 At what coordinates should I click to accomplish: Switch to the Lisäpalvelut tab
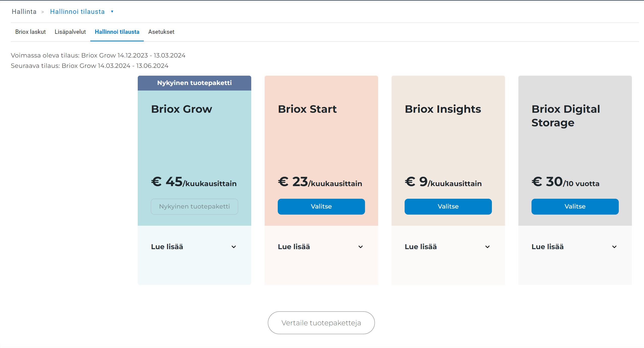70,32
